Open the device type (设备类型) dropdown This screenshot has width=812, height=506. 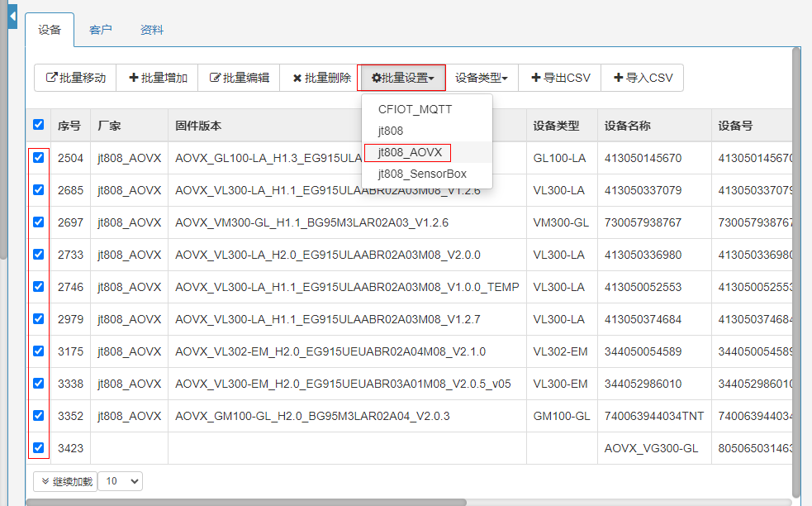click(x=482, y=78)
